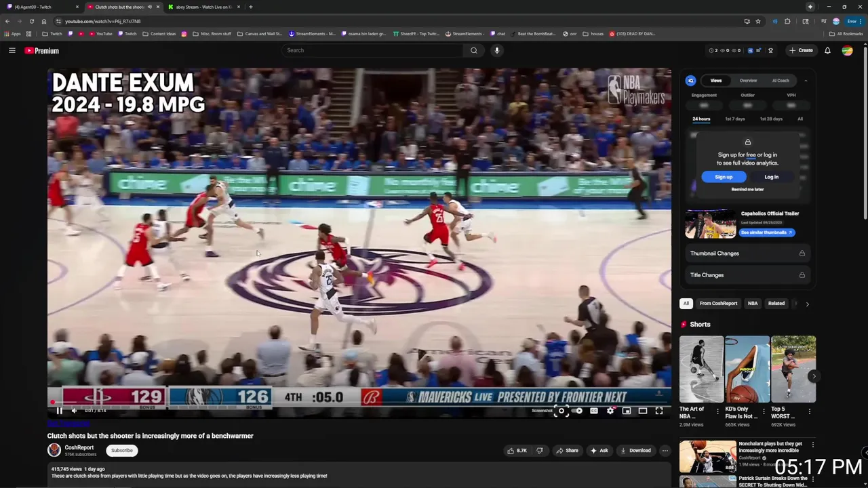This screenshot has width=868, height=488.
Task: Collapse the analytics panel chevron
Action: tap(806, 81)
